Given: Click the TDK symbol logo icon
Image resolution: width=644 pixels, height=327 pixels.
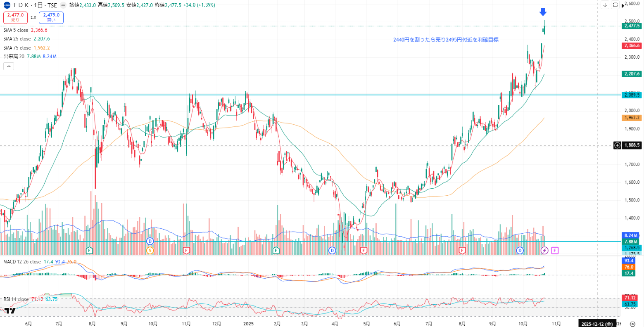Looking at the screenshot, I should pos(7,5).
